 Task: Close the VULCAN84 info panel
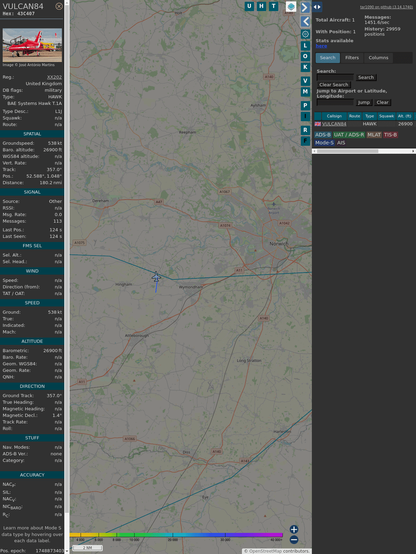(x=59, y=6)
